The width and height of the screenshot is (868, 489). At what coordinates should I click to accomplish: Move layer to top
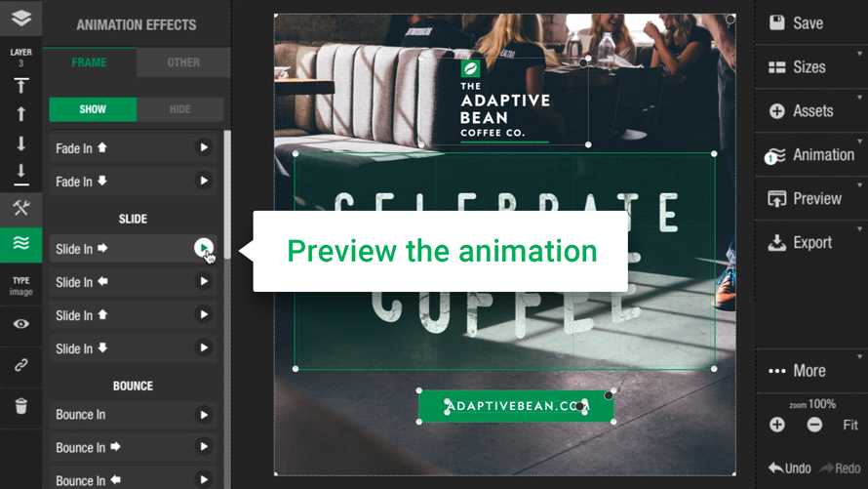tap(21, 85)
